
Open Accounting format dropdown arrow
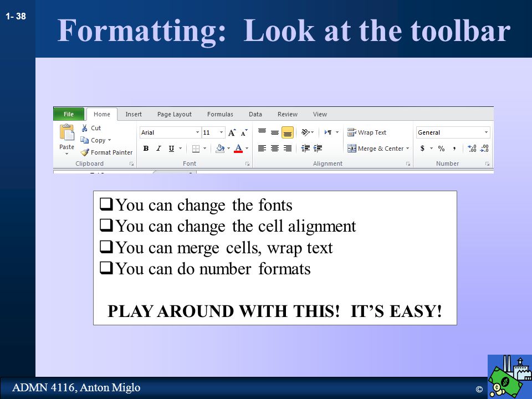pos(431,149)
